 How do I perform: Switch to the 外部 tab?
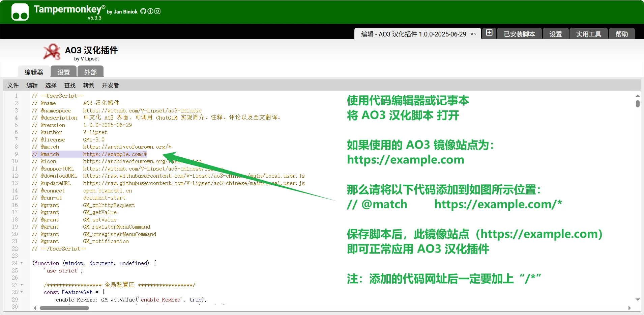pos(90,72)
